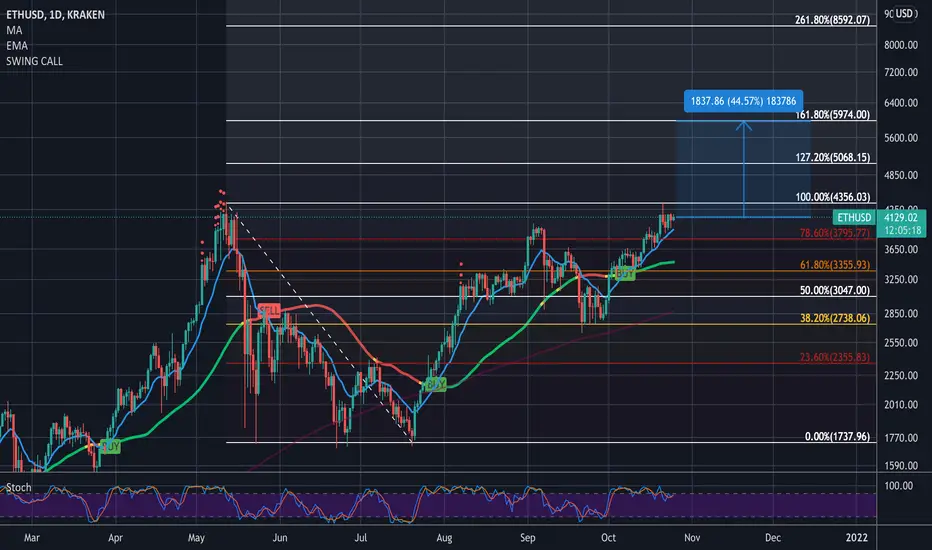The height and width of the screenshot is (550, 932).
Task: Select the SWING CALL indicator legend label
Action: pyautogui.click(x=34, y=61)
